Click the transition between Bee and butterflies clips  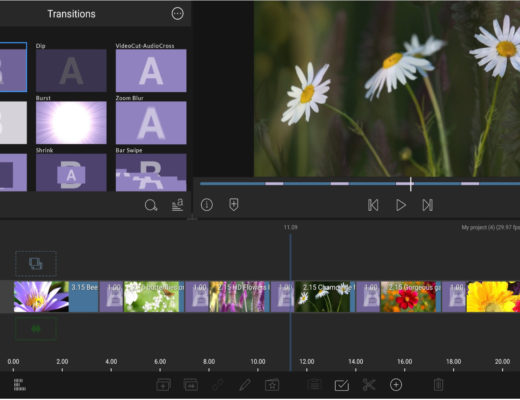(x=111, y=297)
